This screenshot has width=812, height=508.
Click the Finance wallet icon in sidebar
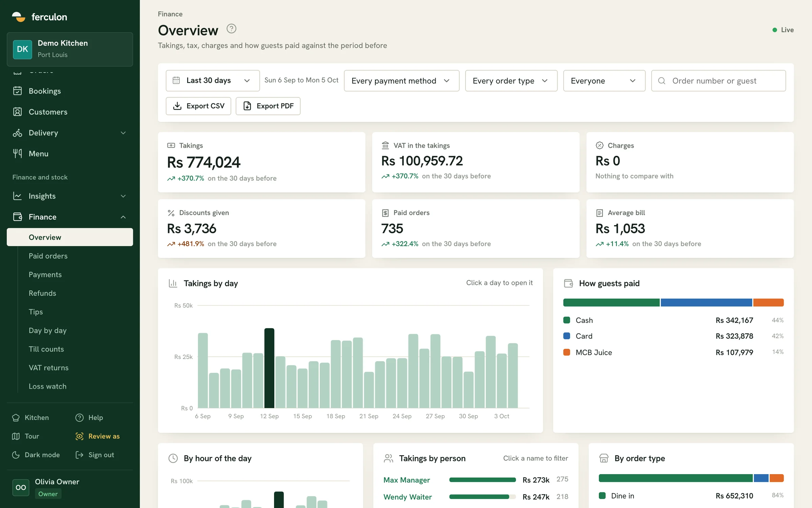(17, 217)
